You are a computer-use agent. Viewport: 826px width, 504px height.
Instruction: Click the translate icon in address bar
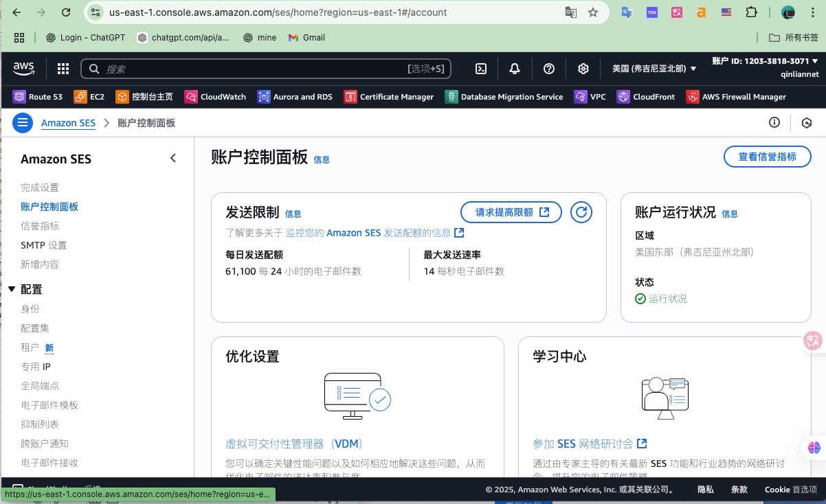pos(570,12)
